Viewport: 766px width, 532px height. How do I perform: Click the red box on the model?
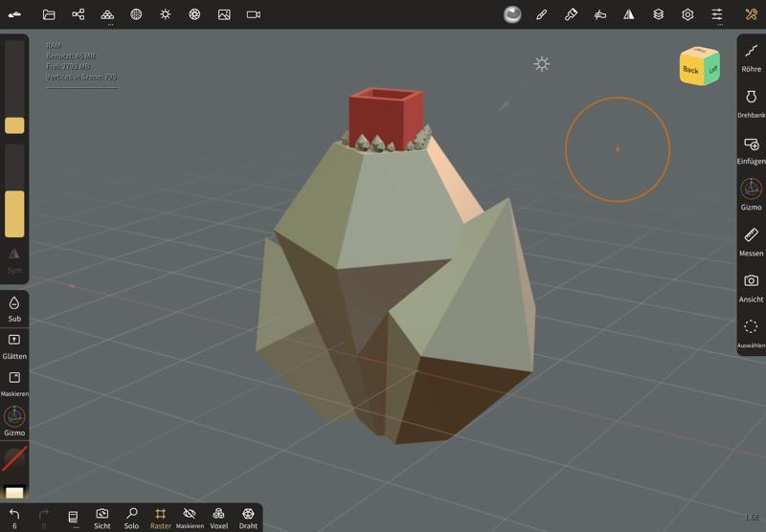point(386,118)
